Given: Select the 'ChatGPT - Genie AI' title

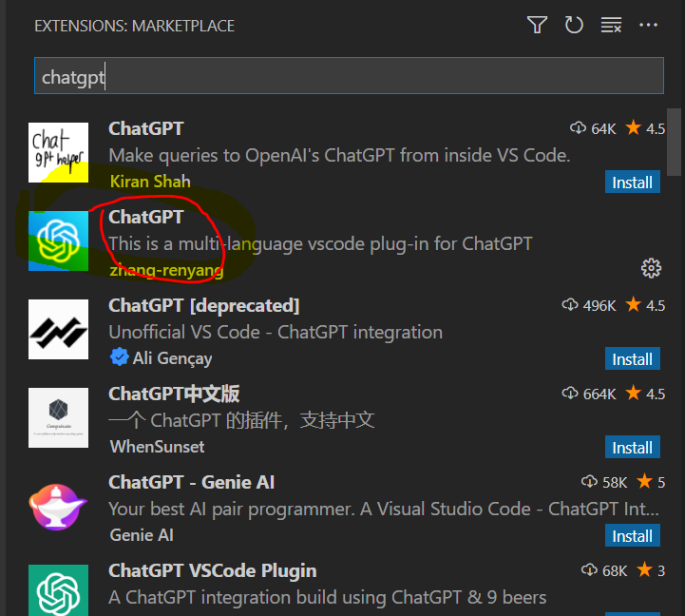Looking at the screenshot, I should coord(191,482).
